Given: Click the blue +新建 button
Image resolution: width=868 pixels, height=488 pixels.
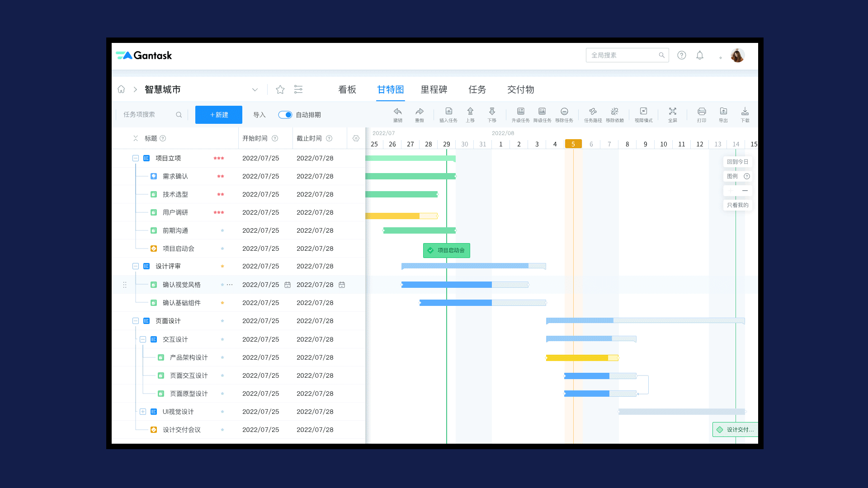Looking at the screenshot, I should point(219,115).
